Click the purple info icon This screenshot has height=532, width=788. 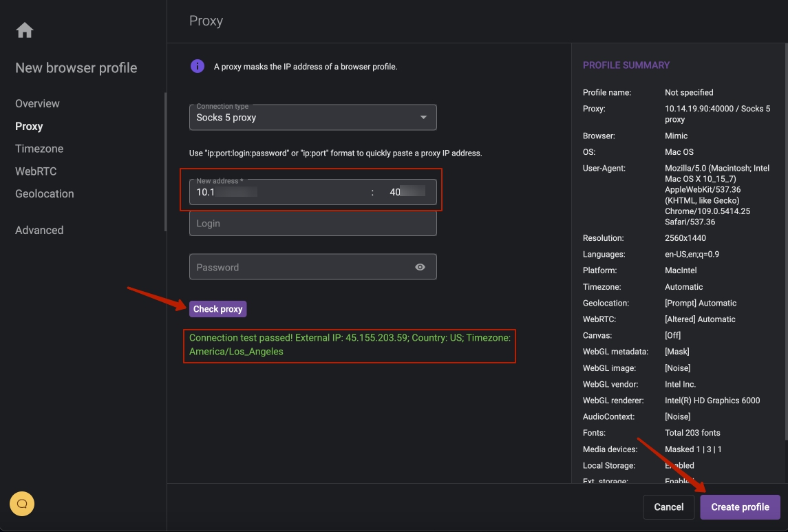(x=198, y=66)
